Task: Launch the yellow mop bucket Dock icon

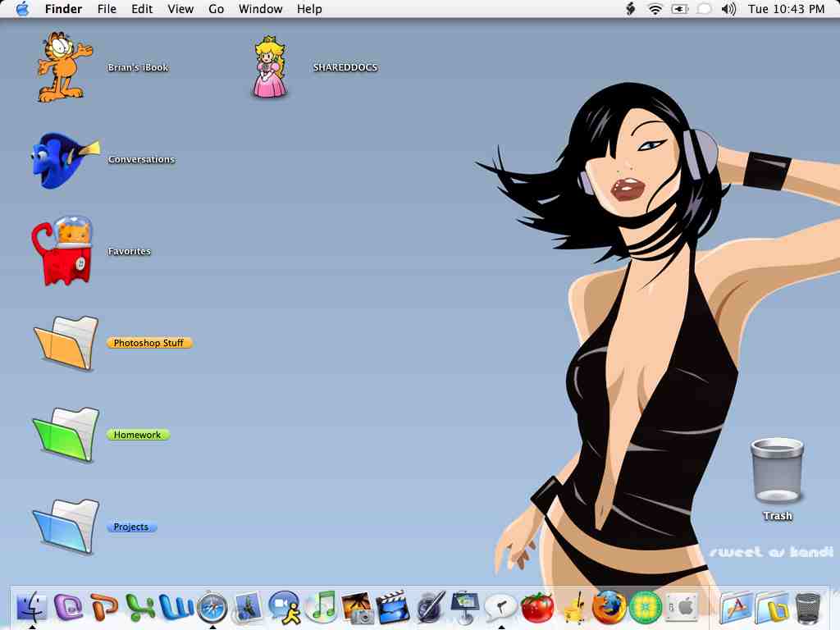Action: [573, 608]
